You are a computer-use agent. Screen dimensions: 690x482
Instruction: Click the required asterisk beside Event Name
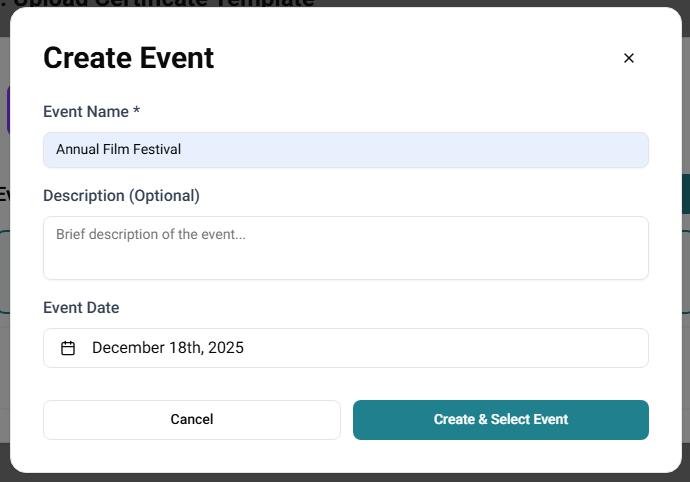(x=136, y=112)
